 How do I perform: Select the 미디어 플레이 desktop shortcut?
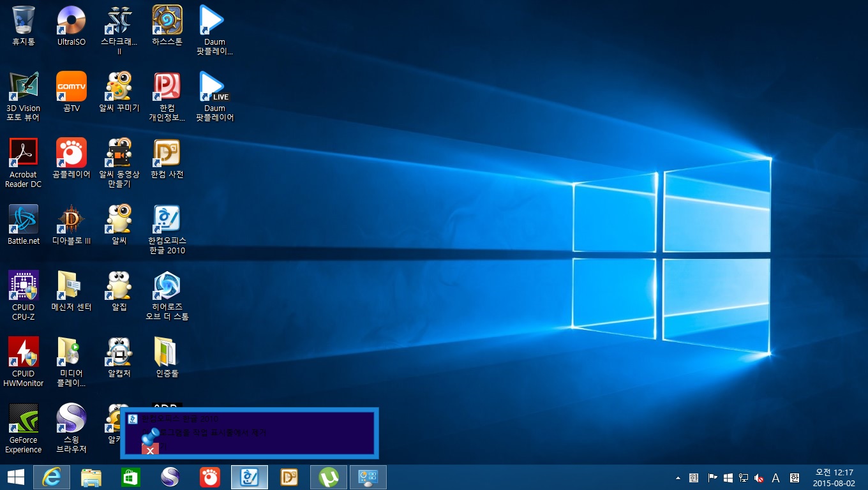[71, 362]
